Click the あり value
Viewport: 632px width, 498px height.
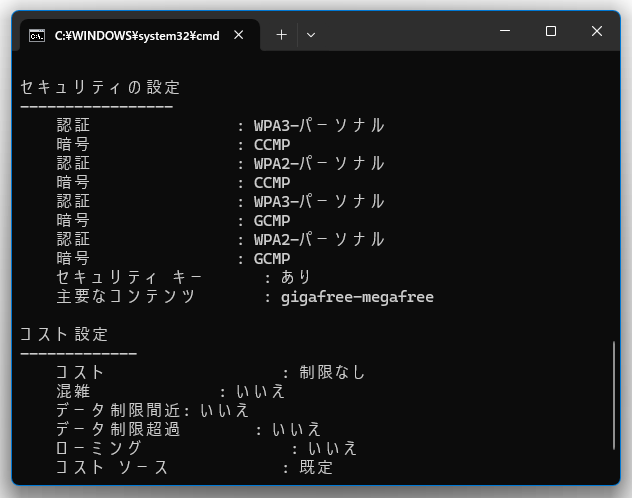coord(295,277)
